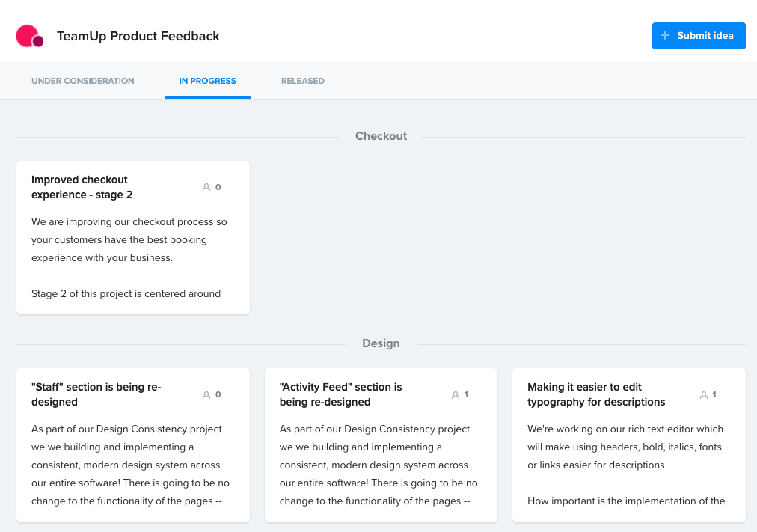Open "Activity Feed" section re-designed title

coord(340,394)
